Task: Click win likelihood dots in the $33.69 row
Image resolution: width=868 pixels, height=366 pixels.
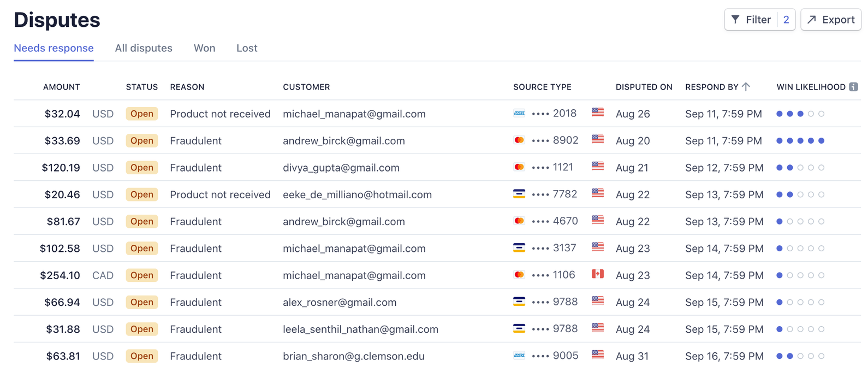Action: coord(800,140)
